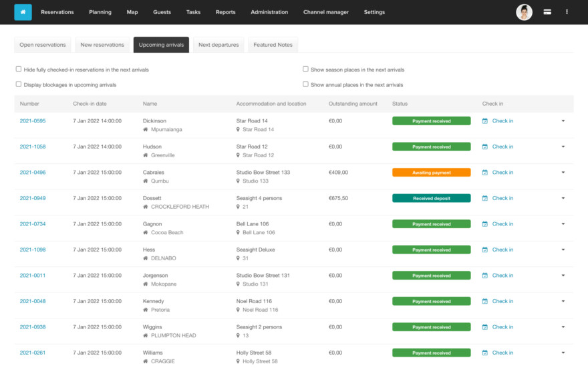Viewport: 588px width, 368px height.
Task: Open the Guests menu
Action: 162,12
